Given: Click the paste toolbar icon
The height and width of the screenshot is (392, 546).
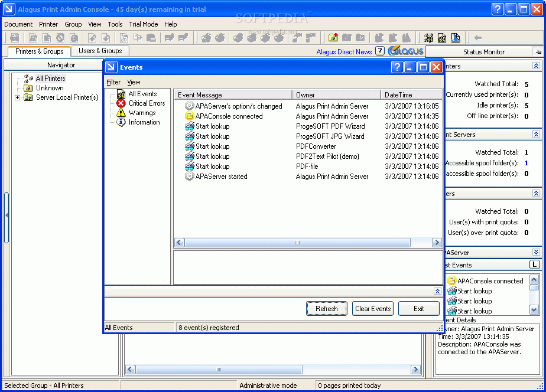Looking at the screenshot, I should [151, 38].
